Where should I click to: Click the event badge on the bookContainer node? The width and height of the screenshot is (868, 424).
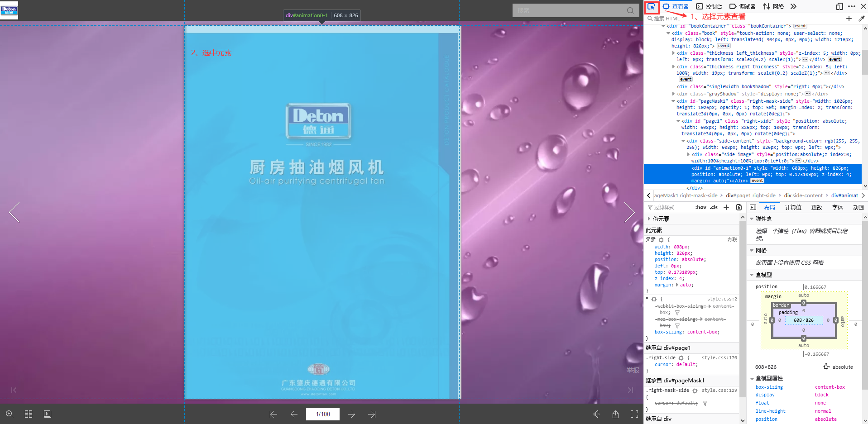coord(800,26)
